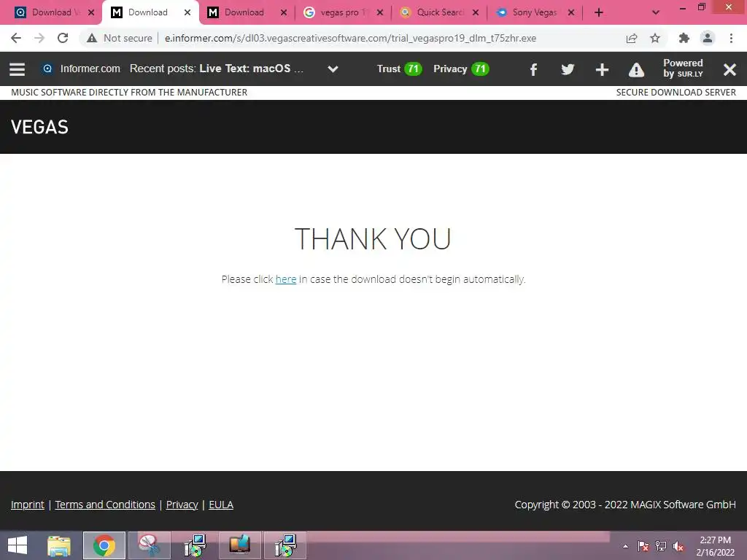Open the Terms and Conditions link
The height and width of the screenshot is (560, 747).
(105, 505)
